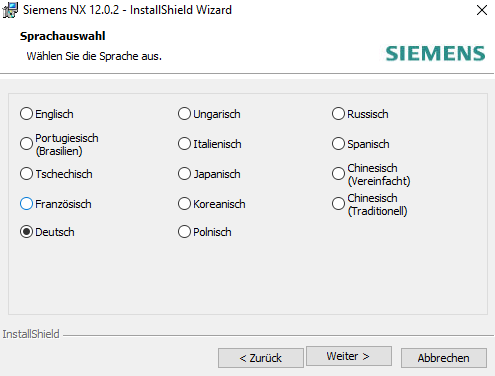Choose the Polnisch radio button
The height and width of the screenshot is (376, 495).
click(x=184, y=232)
